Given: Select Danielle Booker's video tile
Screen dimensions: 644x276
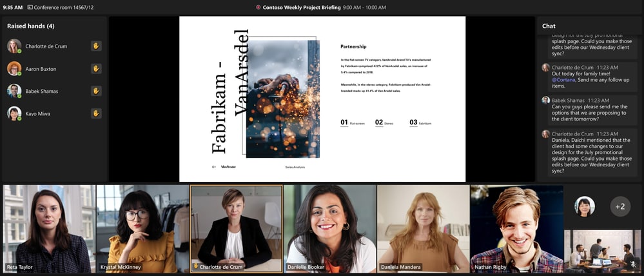Looking at the screenshot, I should 330,229.
